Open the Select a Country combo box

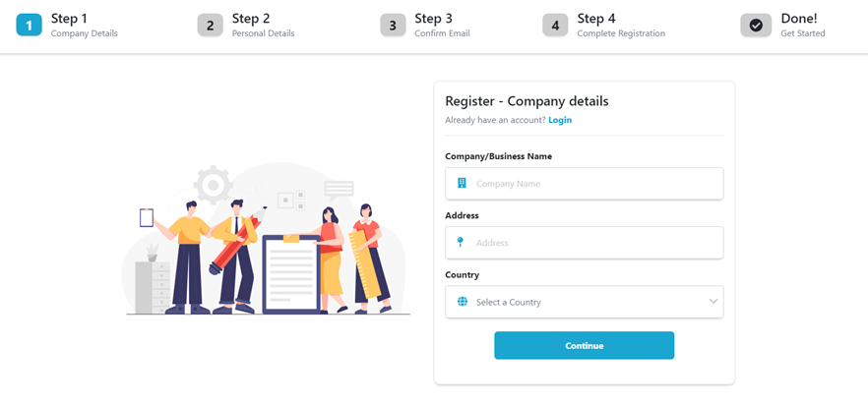584,302
